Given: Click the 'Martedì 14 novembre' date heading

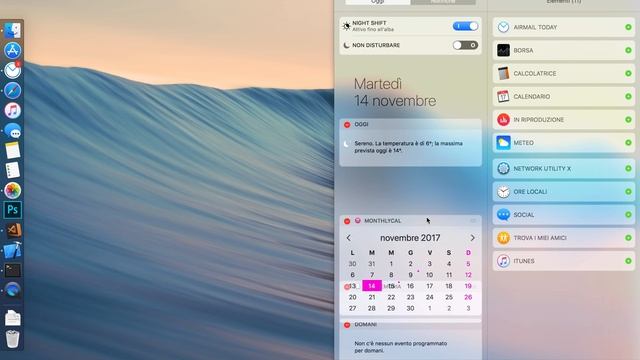Looking at the screenshot, I should (x=395, y=92).
